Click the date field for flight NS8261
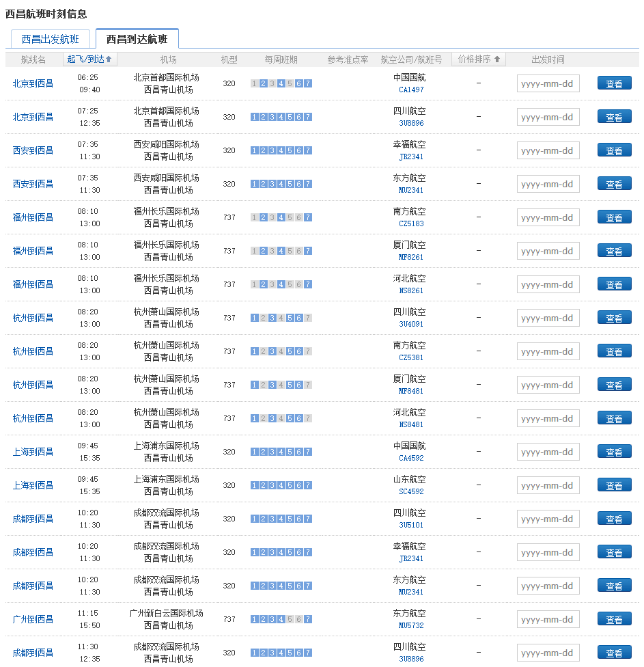The width and height of the screenshot is (644, 667). point(548,285)
